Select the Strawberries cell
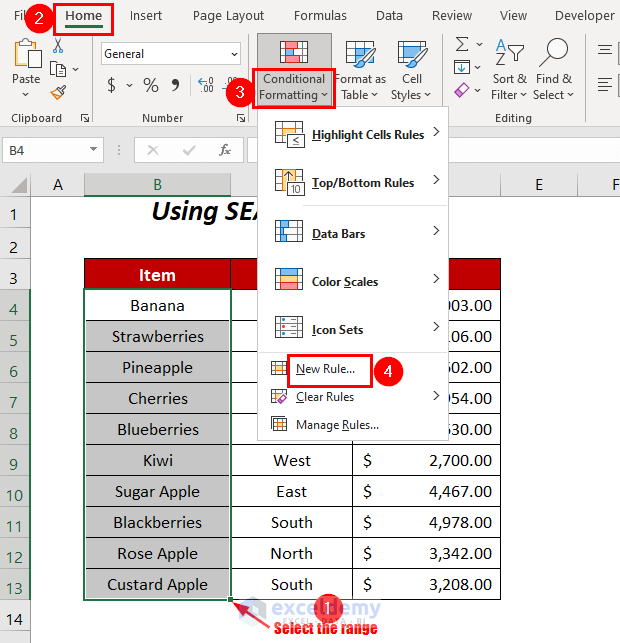This screenshot has height=643, width=620. click(x=157, y=337)
